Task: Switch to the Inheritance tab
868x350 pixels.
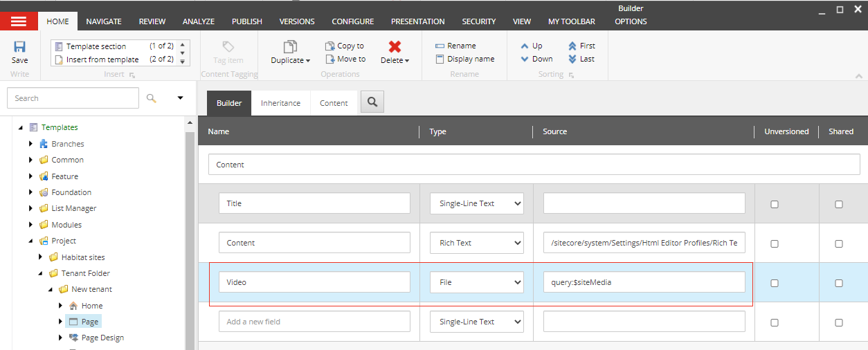Action: point(280,103)
